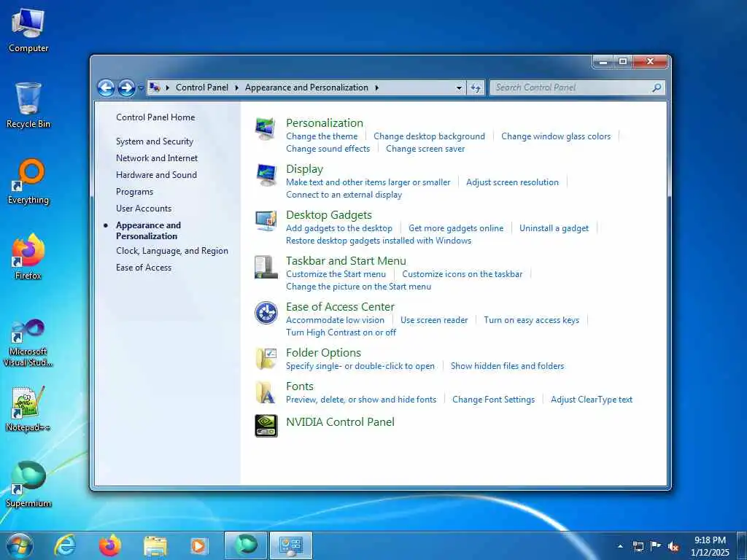Click the Control Panel breadcrumb
The image size is (747, 560).
coord(201,87)
